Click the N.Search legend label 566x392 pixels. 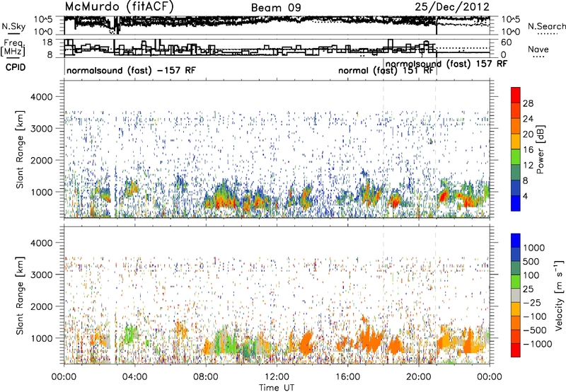coord(546,26)
